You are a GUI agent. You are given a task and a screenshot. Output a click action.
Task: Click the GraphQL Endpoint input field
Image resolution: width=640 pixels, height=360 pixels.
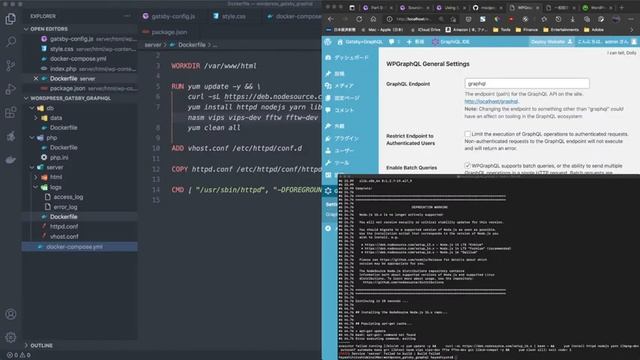[527, 84]
